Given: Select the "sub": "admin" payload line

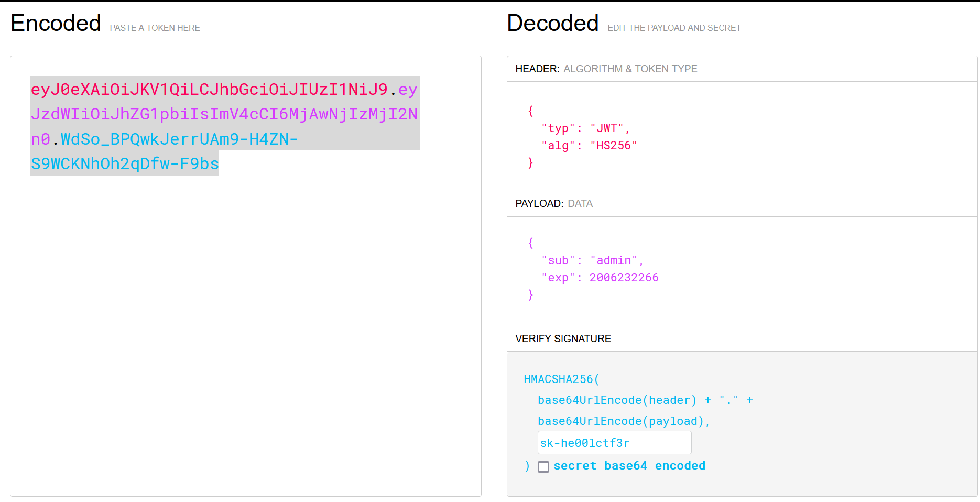Looking at the screenshot, I should coord(592,260).
